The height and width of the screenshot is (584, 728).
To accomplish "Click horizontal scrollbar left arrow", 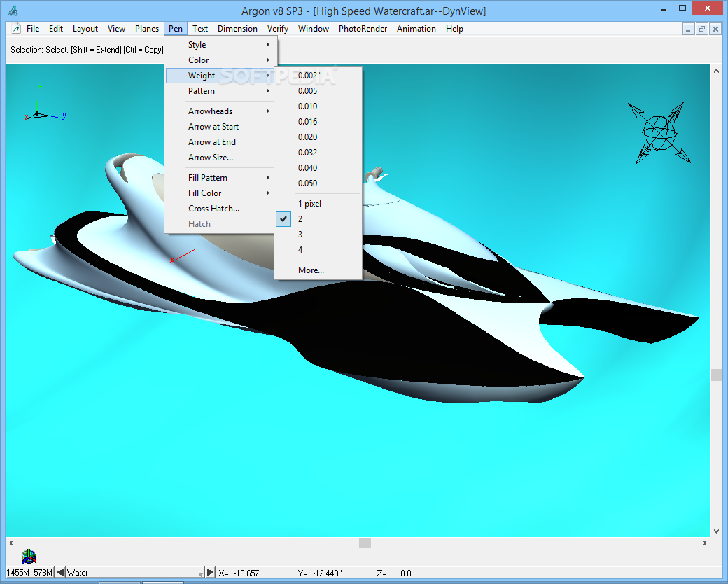I will click(11, 543).
